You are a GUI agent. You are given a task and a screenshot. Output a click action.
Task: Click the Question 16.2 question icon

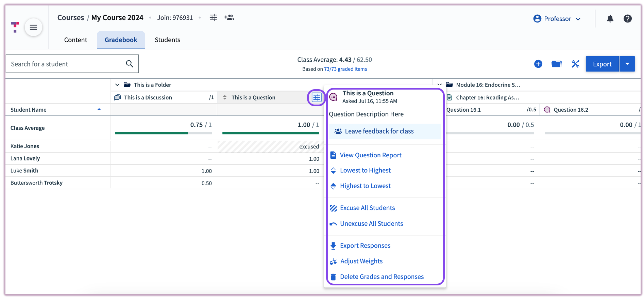pyautogui.click(x=547, y=110)
